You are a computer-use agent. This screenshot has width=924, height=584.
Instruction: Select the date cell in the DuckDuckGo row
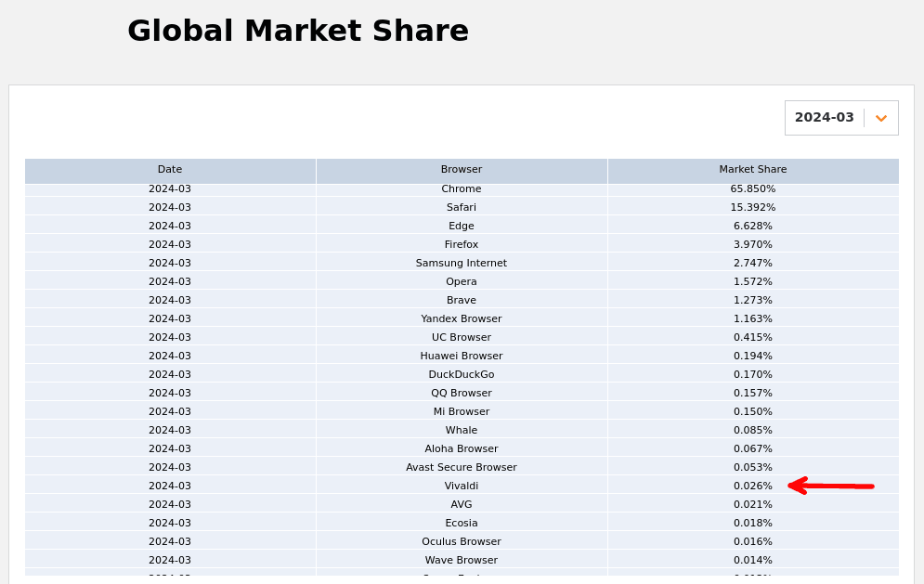(170, 375)
